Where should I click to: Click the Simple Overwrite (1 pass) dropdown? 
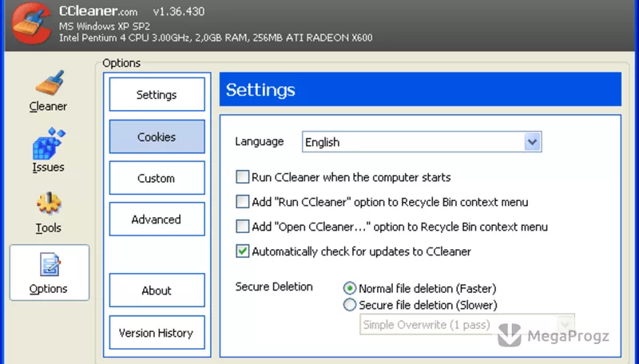pyautogui.click(x=467, y=325)
